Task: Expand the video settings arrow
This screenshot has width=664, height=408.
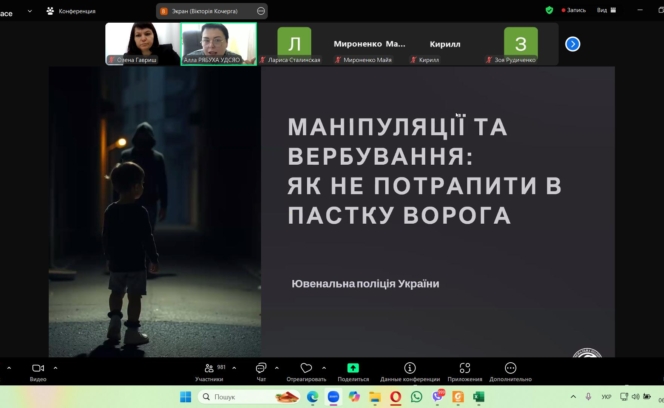Action: click(x=56, y=368)
